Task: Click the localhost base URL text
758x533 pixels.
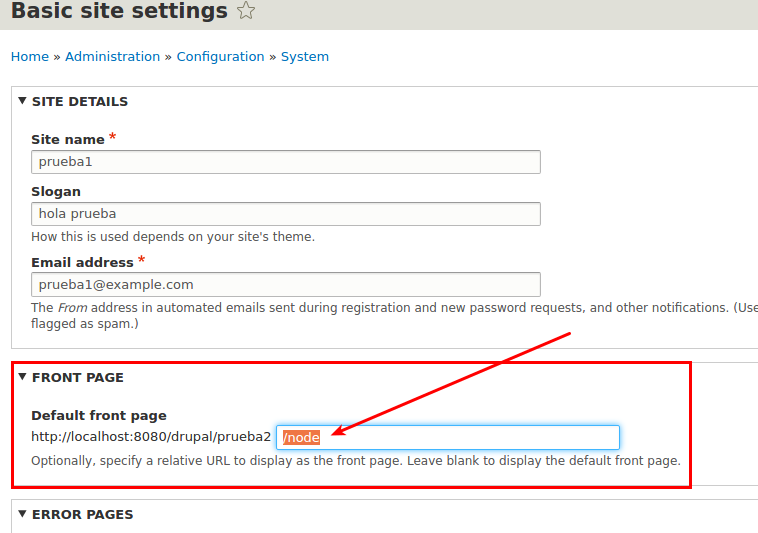Action: pyautogui.click(x=150, y=437)
